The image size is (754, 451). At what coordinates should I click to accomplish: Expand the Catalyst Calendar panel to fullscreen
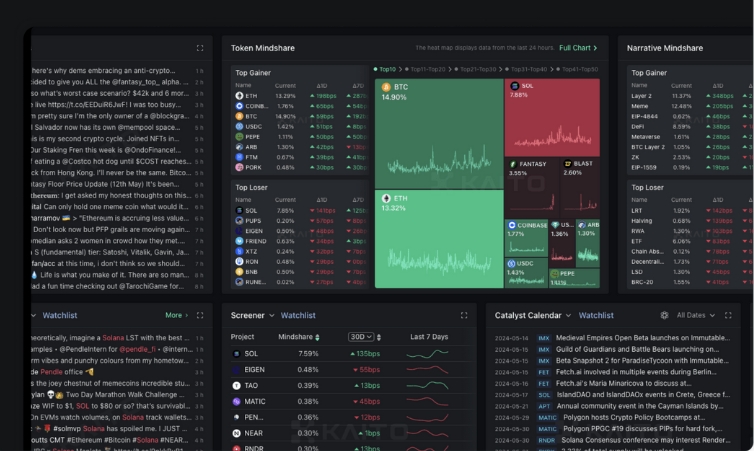(x=728, y=315)
